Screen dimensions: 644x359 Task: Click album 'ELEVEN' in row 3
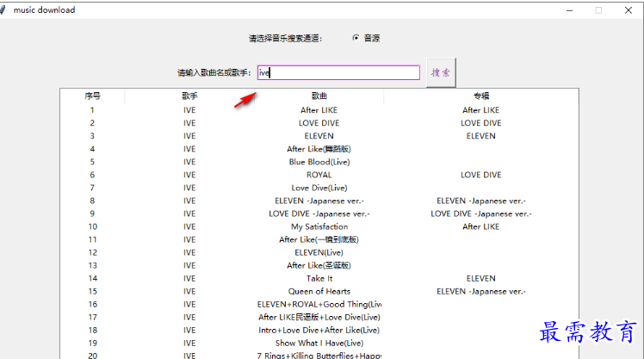481,136
